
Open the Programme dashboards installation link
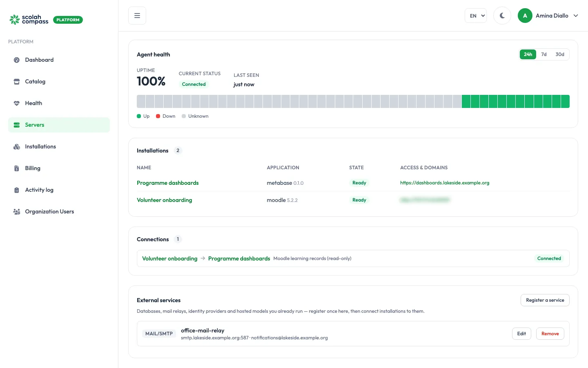[168, 183]
